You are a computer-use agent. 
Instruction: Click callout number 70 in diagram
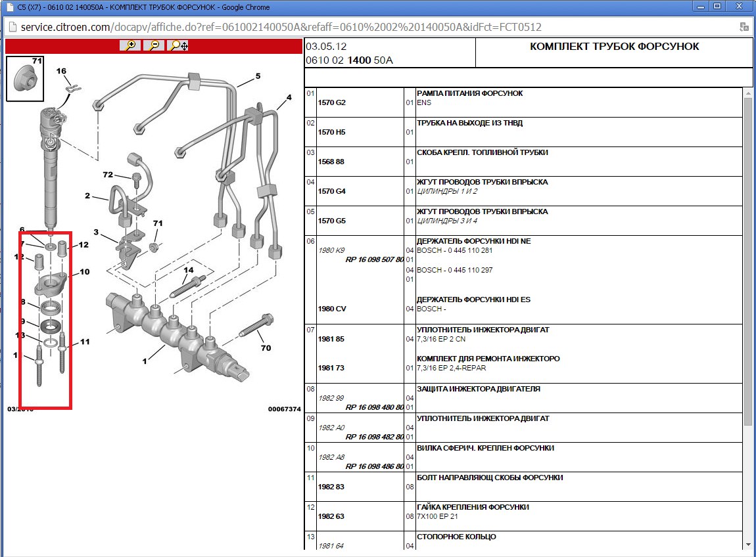tap(265, 348)
